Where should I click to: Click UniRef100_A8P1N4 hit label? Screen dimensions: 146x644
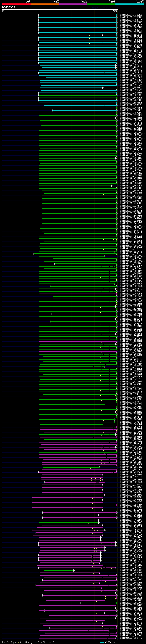[x=131, y=341]
